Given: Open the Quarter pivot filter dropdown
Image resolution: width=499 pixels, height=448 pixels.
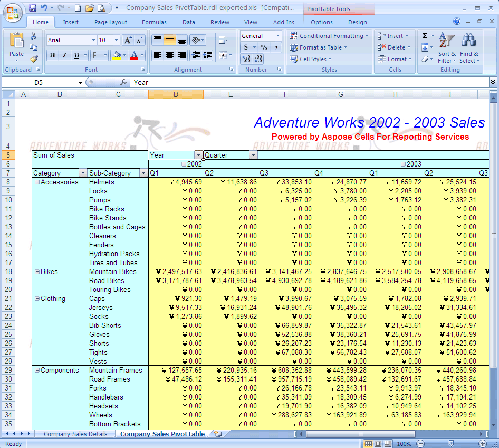Looking at the screenshot, I should click(253, 155).
